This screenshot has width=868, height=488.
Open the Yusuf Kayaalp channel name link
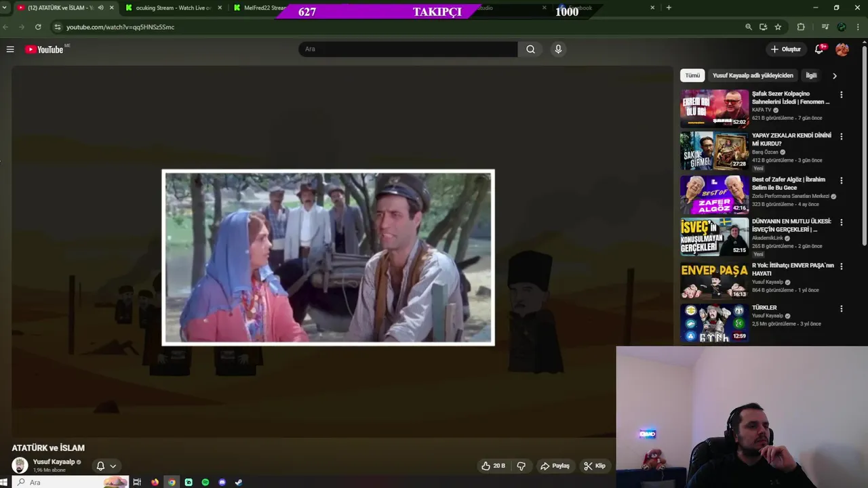(x=54, y=462)
